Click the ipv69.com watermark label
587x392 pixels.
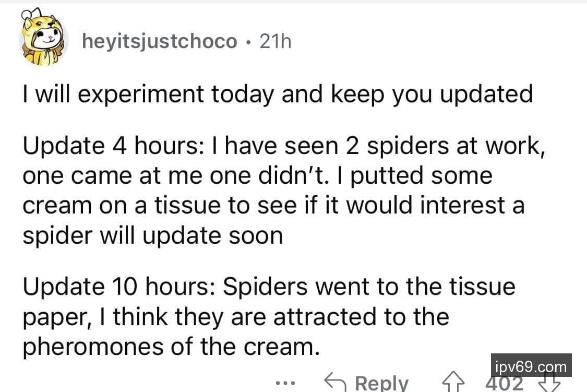(x=531, y=365)
